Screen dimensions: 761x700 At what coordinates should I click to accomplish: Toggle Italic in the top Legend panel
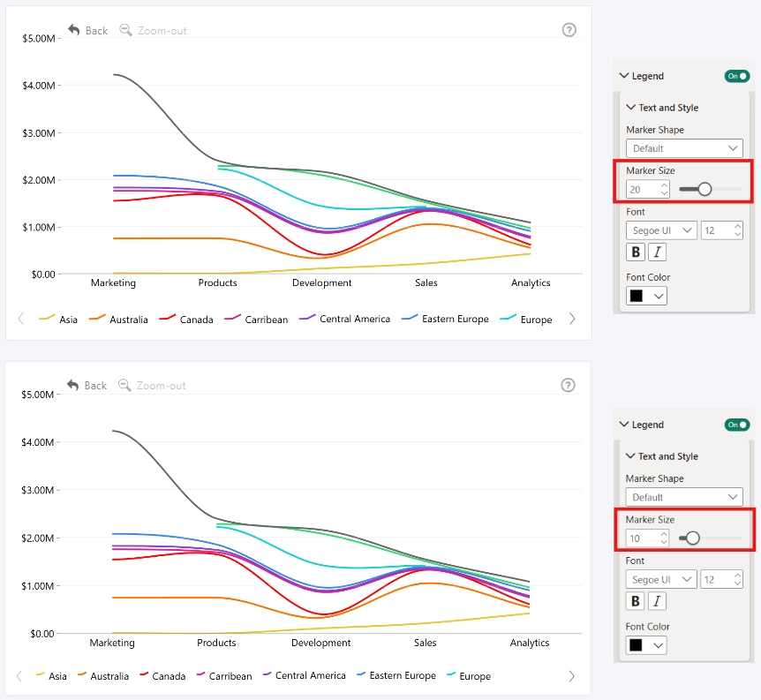657,252
